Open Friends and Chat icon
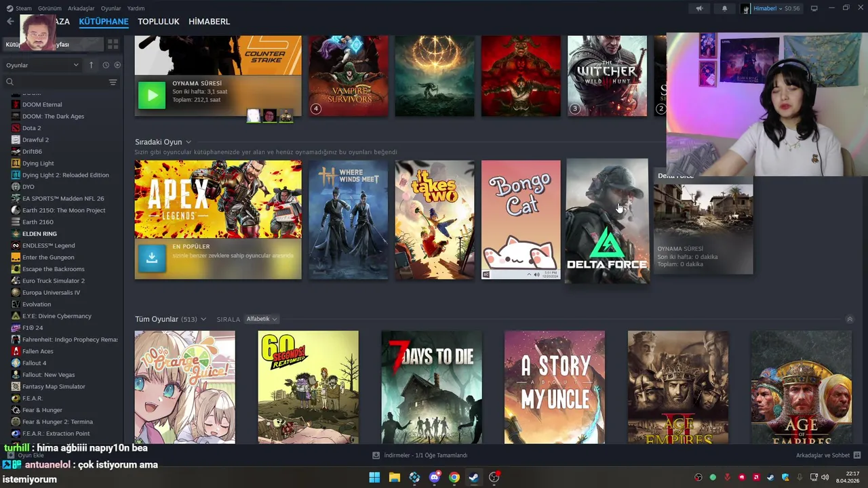 point(856,455)
